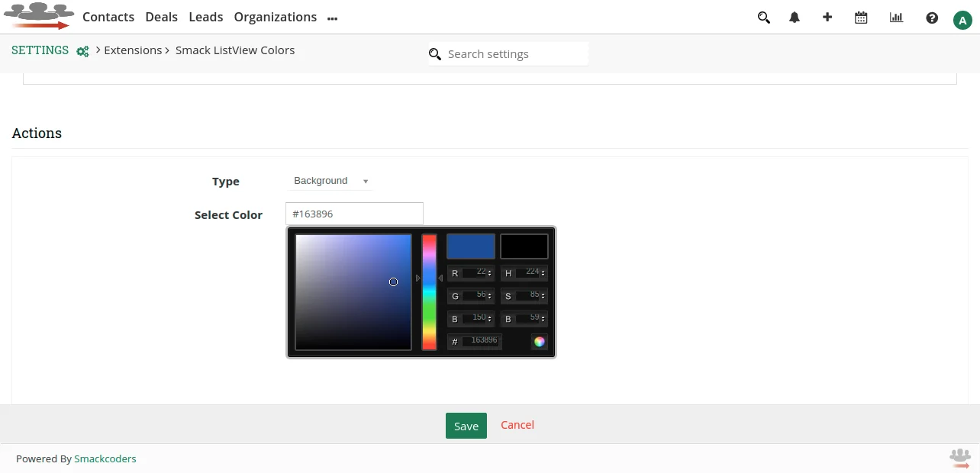The height and width of the screenshot is (473, 980).
Task: Increase the R value with its up arrow
Action: pyautogui.click(x=489, y=271)
